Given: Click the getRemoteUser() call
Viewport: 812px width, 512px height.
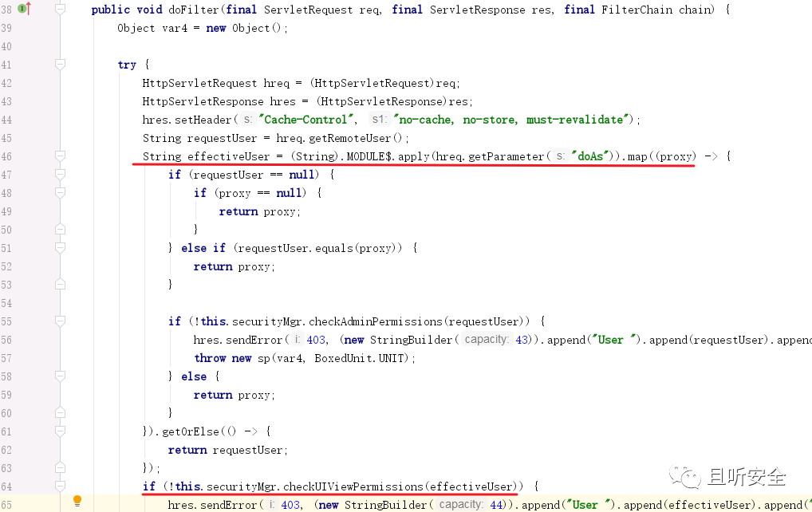Looking at the screenshot, I should click(355, 138).
